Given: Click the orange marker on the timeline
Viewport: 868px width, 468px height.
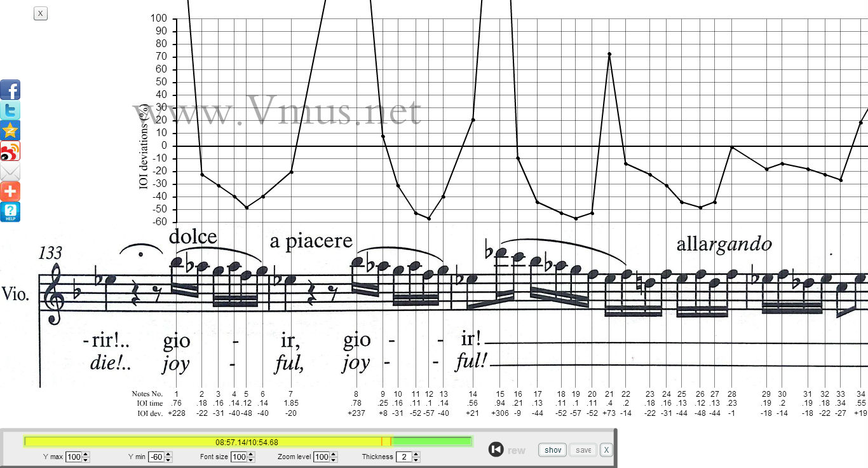Looking at the screenshot, I should [x=382, y=441].
